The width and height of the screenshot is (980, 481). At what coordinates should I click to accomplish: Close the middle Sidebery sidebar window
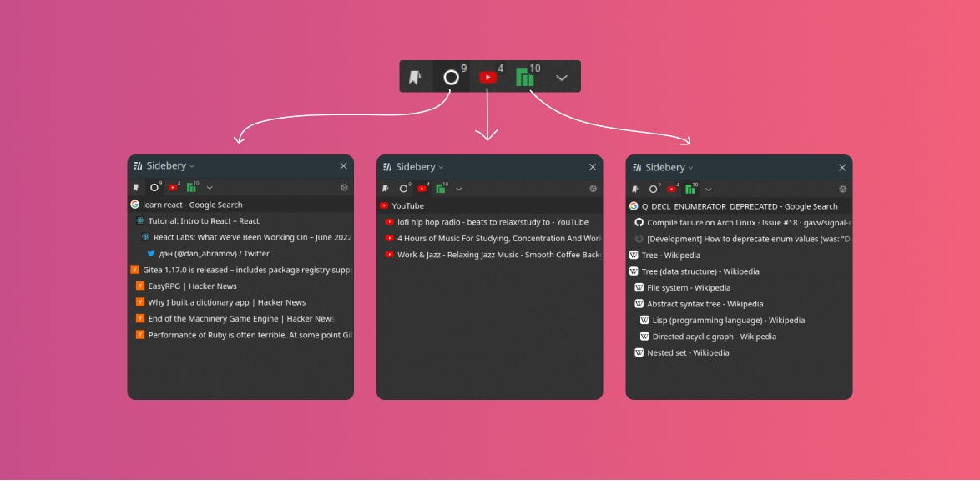[593, 167]
